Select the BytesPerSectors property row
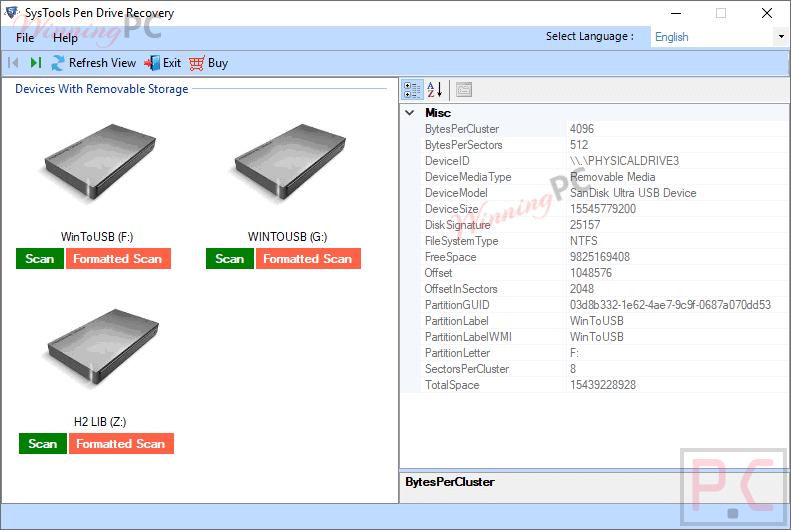 (x=604, y=145)
